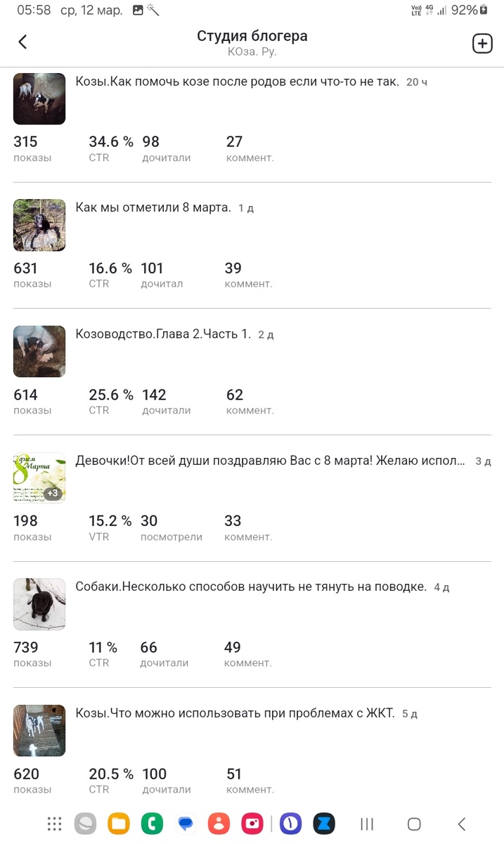Create a new post with plus icon
This screenshot has width=504, height=844.
click(x=482, y=43)
